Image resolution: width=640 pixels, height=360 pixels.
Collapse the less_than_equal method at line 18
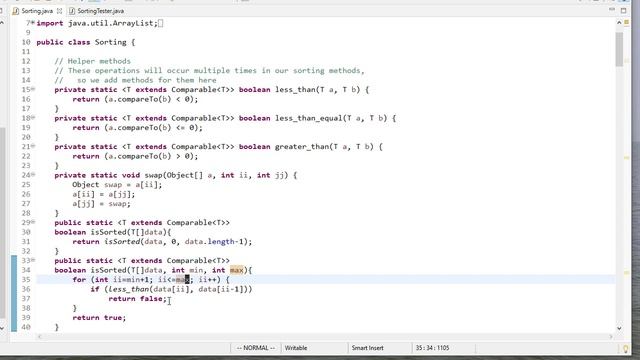(33, 117)
